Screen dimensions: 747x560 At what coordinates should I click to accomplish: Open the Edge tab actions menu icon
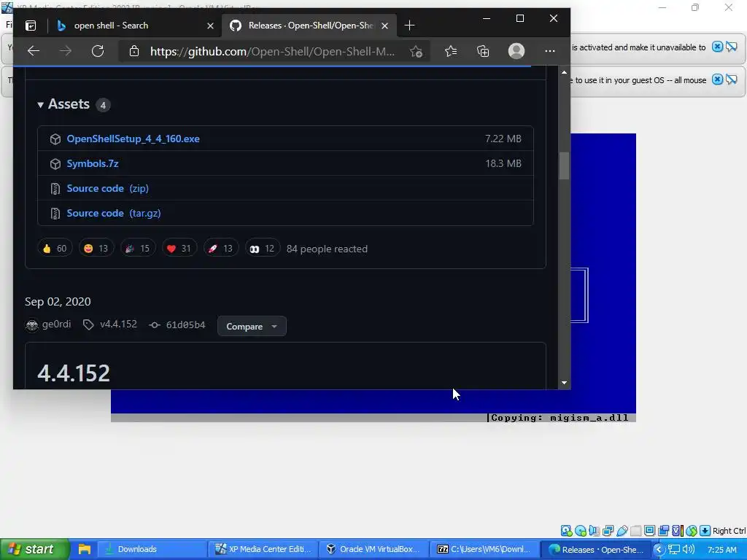31,26
